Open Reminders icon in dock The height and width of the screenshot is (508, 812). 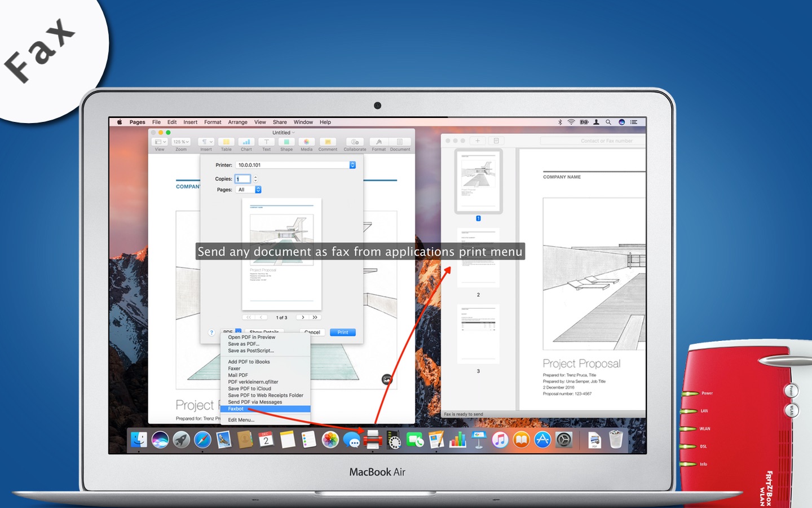tap(308, 440)
